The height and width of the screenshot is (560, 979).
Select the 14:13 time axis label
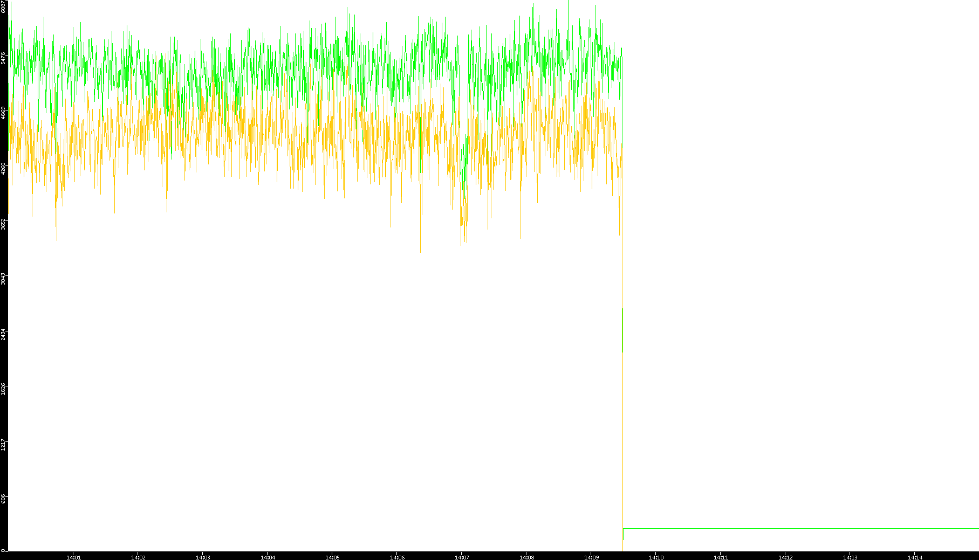click(850, 557)
